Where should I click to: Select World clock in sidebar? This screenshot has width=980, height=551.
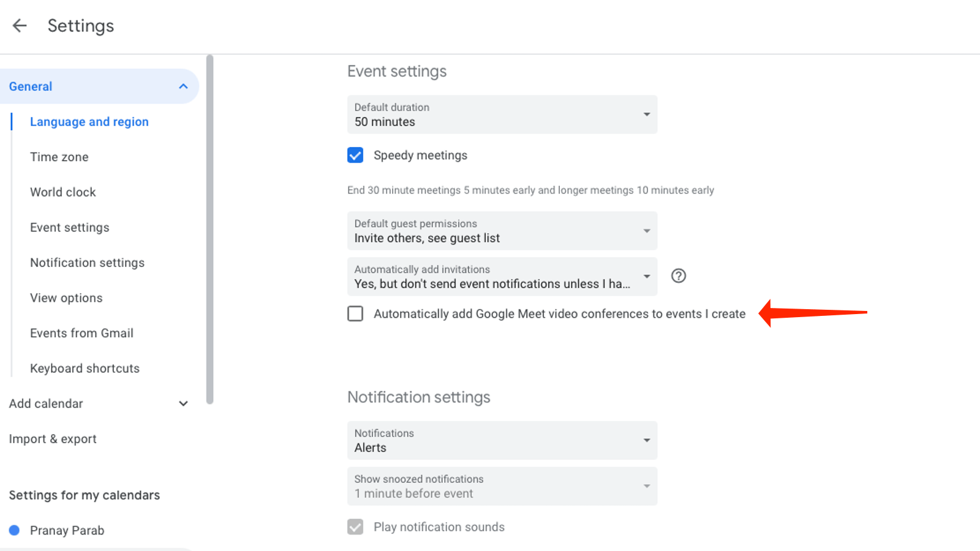(x=63, y=192)
